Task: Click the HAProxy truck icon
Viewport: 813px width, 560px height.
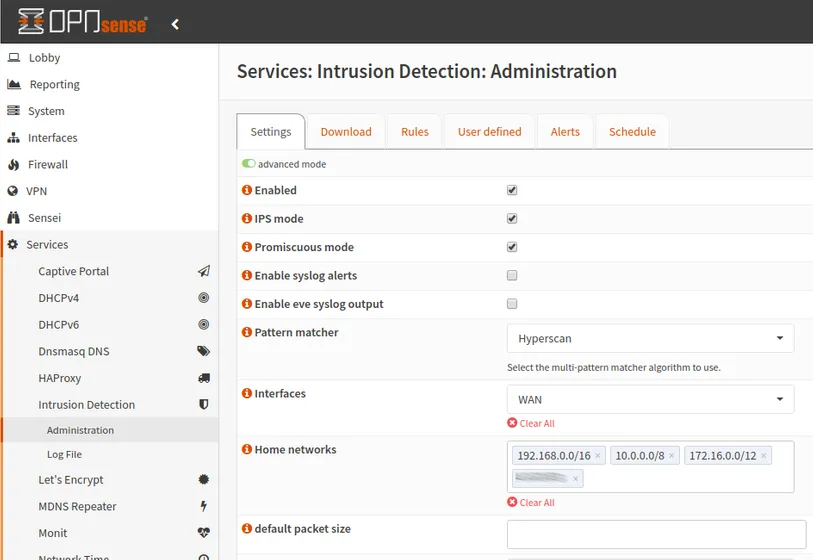Action: 204,378
